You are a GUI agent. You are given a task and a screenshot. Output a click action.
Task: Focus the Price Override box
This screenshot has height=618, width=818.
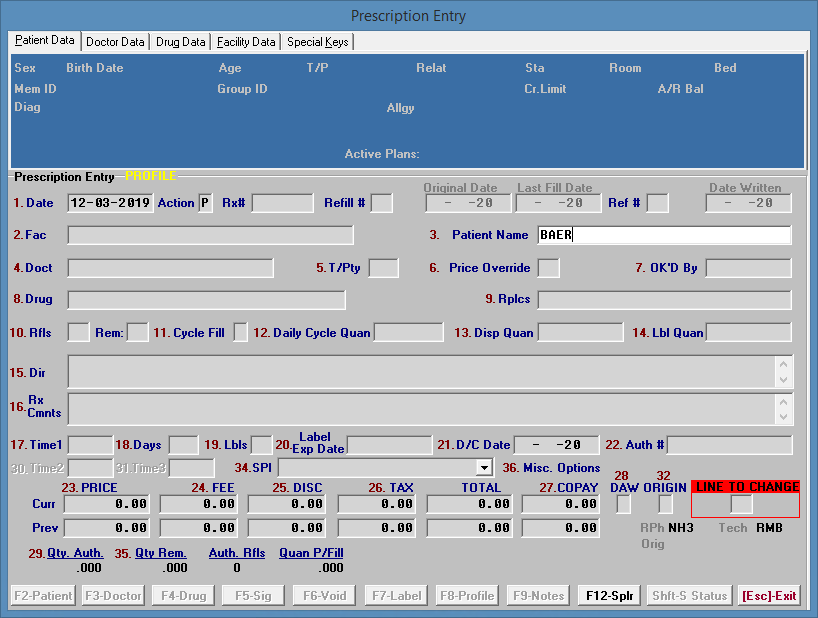coord(548,268)
